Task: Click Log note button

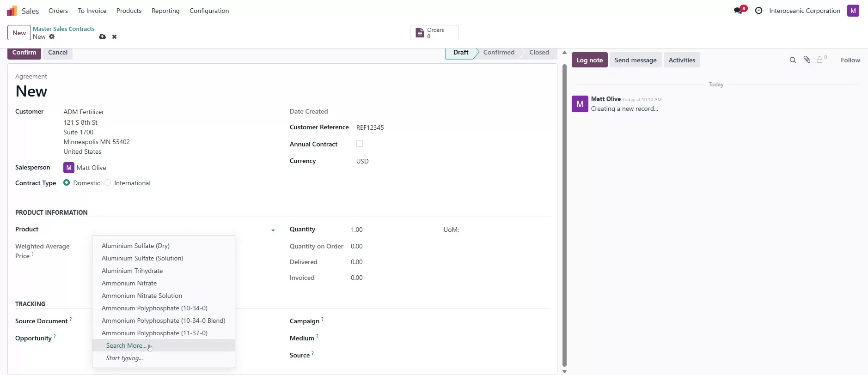Action: (589, 60)
